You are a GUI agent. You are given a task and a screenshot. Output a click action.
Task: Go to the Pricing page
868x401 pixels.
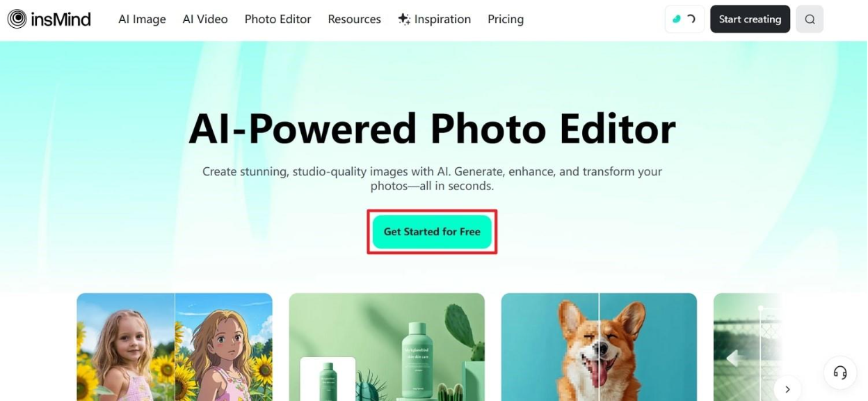[506, 19]
